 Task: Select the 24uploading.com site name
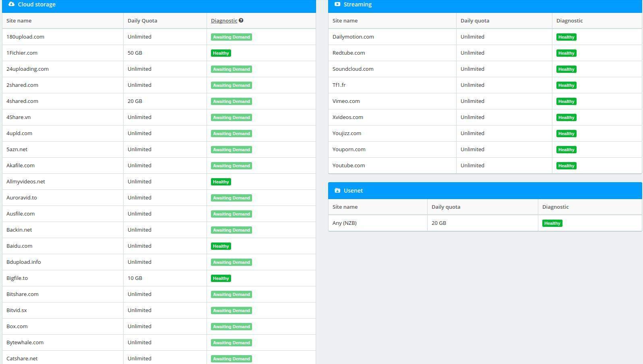(27, 69)
